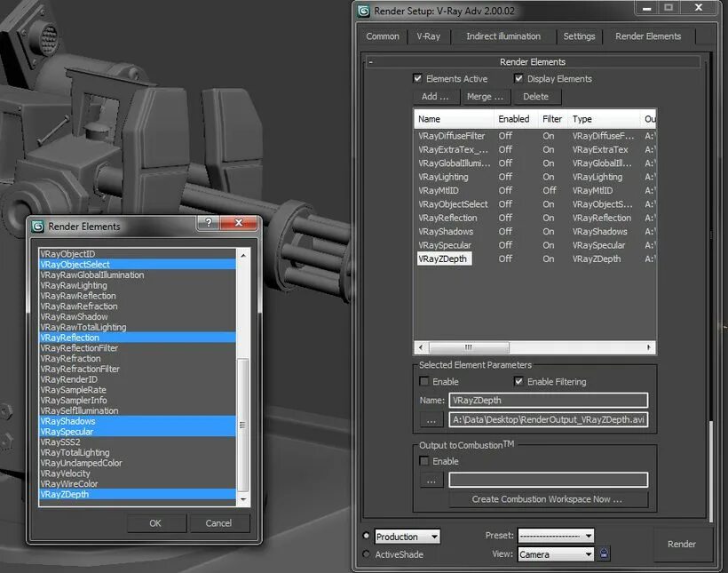
Task: Click the horizontal scrollbar thumb in elements table
Action: click(x=469, y=347)
